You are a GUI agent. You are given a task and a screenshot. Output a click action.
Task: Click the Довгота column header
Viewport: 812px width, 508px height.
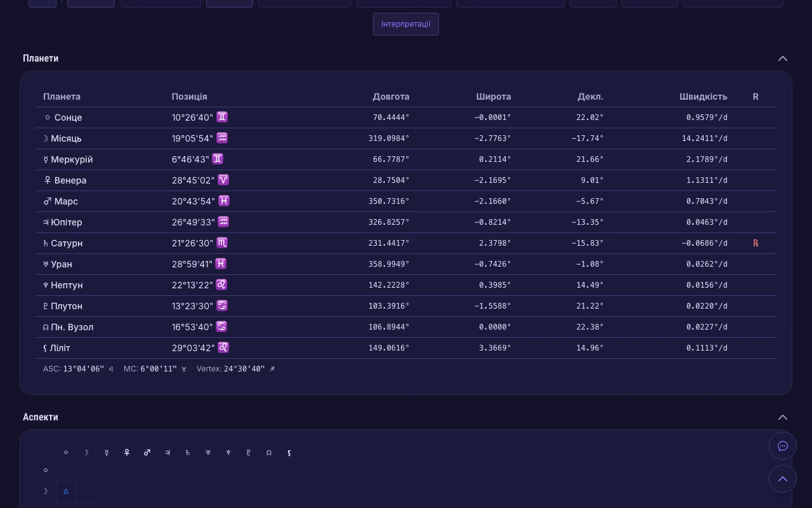pyautogui.click(x=391, y=97)
